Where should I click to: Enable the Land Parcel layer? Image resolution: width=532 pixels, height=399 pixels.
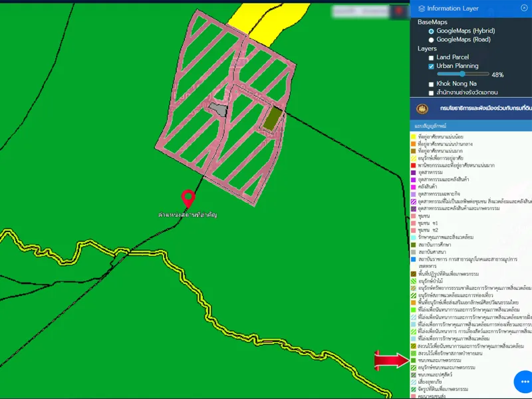coord(431,58)
